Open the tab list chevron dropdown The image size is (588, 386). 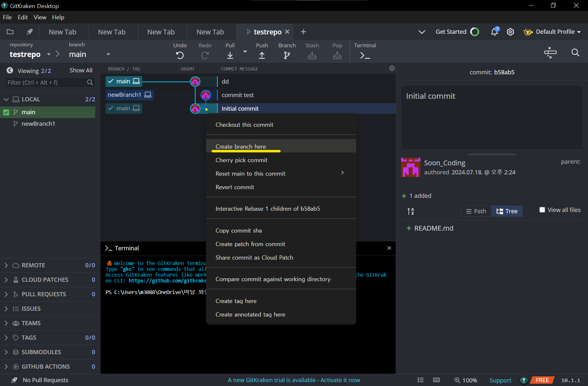pos(422,32)
